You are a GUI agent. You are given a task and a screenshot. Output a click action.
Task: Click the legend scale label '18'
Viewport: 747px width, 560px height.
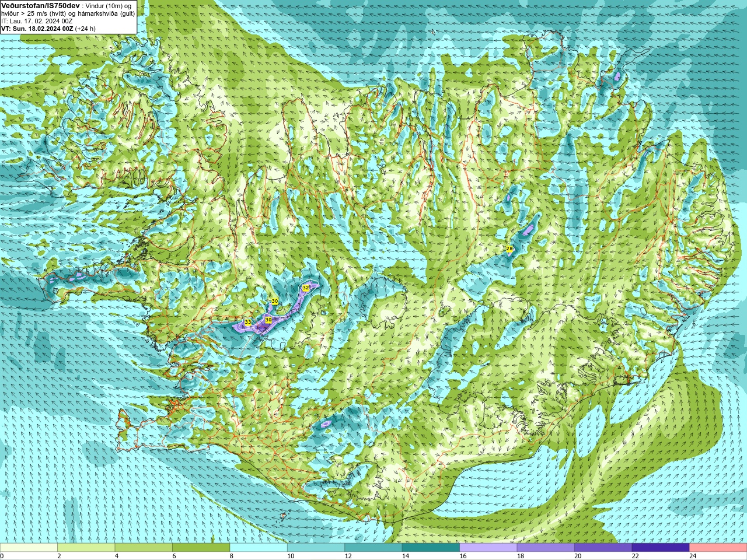(x=520, y=556)
